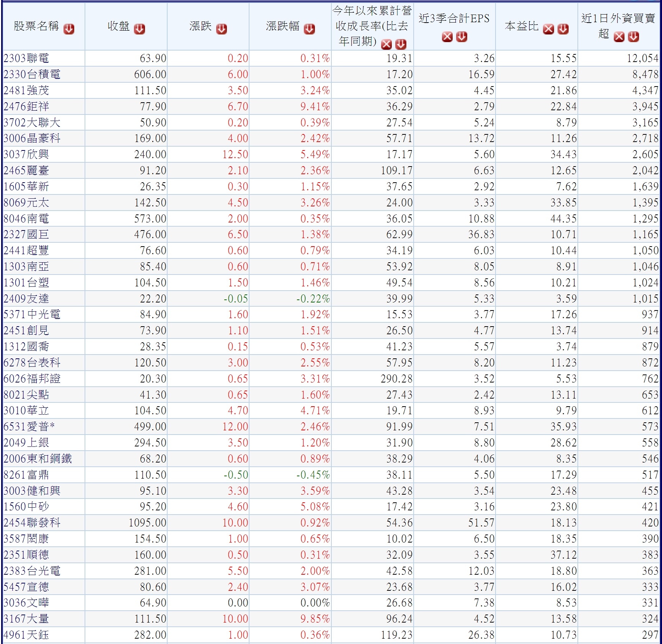View the 1303南亞 stock link
Viewport: 662px width, 644px height.
tap(26, 266)
